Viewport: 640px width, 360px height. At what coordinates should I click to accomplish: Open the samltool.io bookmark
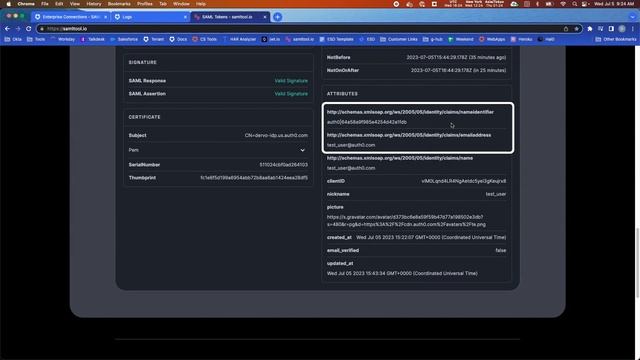coord(300,40)
